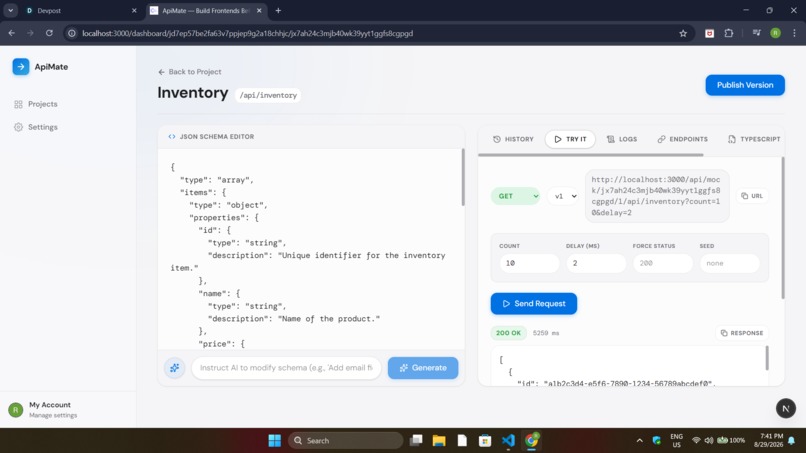The height and width of the screenshot is (453, 806).
Task: Open the media control icon in the toolbar
Action: pyautogui.click(x=757, y=33)
